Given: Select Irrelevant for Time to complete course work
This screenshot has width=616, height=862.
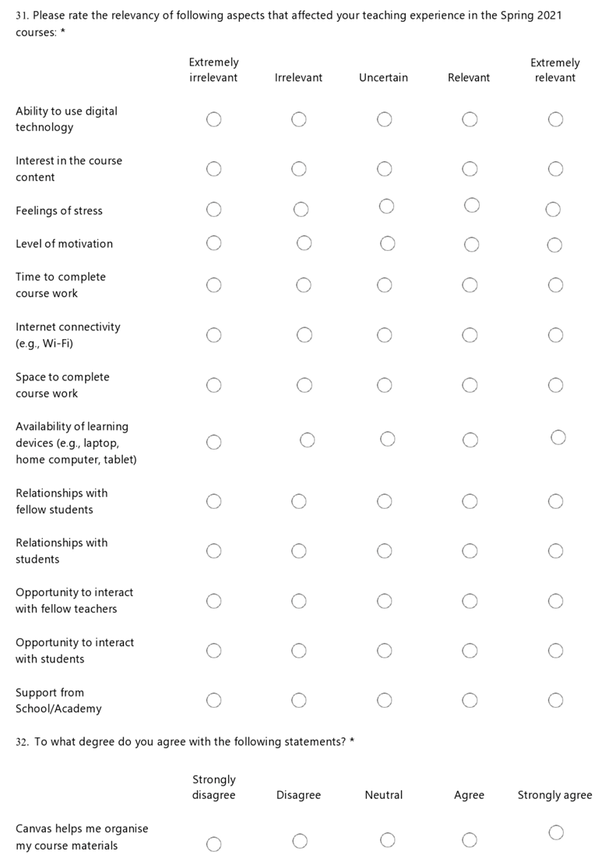Looking at the screenshot, I should (304, 285).
